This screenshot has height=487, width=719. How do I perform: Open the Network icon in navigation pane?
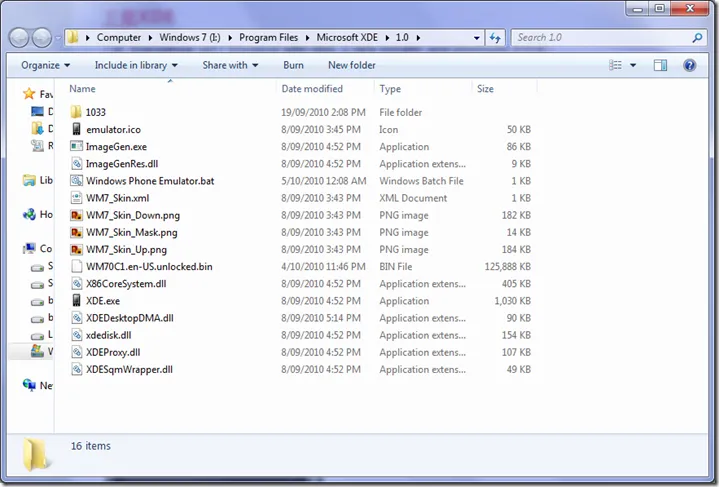point(29,385)
